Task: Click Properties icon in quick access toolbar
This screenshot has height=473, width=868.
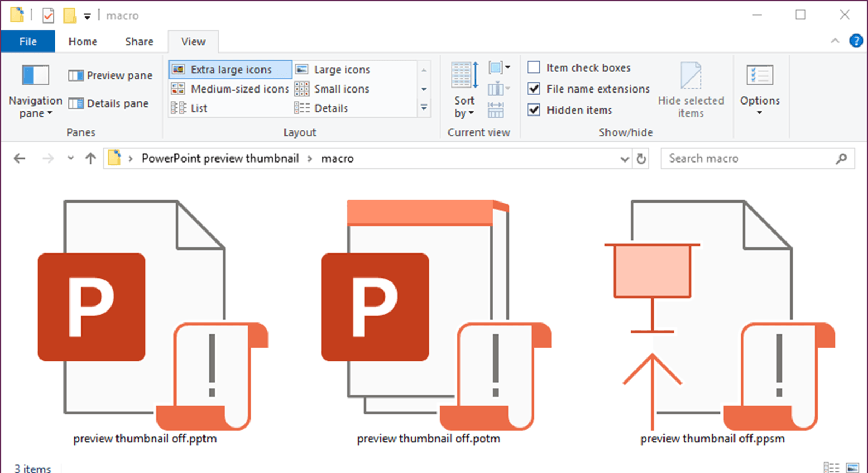Action: (48, 15)
